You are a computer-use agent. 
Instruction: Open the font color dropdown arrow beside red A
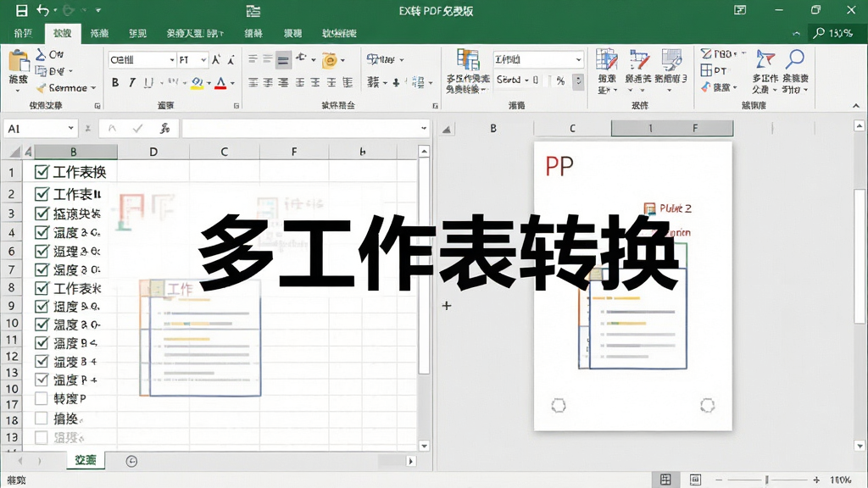[232, 83]
